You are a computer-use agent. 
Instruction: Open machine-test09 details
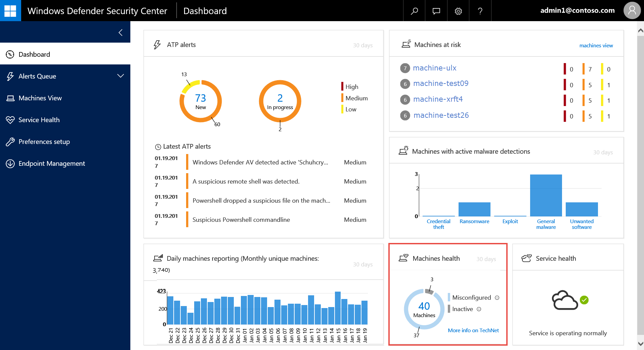[x=440, y=84]
